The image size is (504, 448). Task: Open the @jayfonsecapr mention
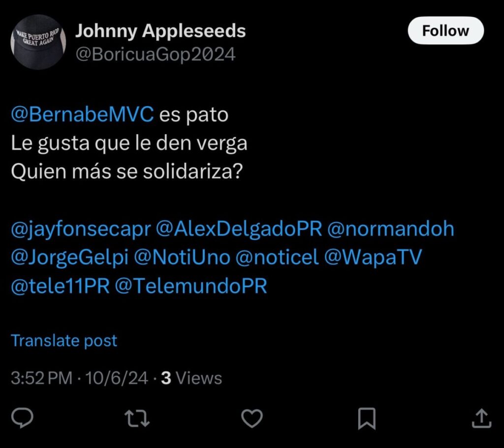(81, 230)
